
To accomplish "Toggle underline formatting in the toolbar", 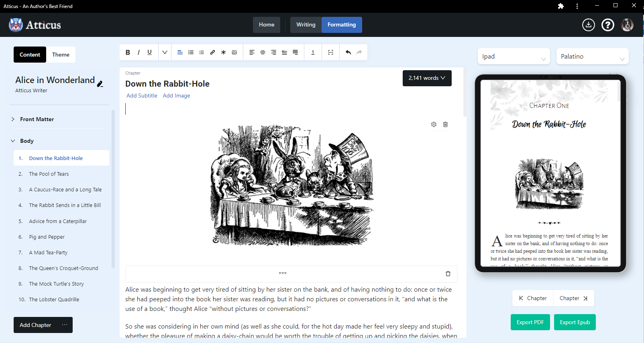I will pos(149,52).
